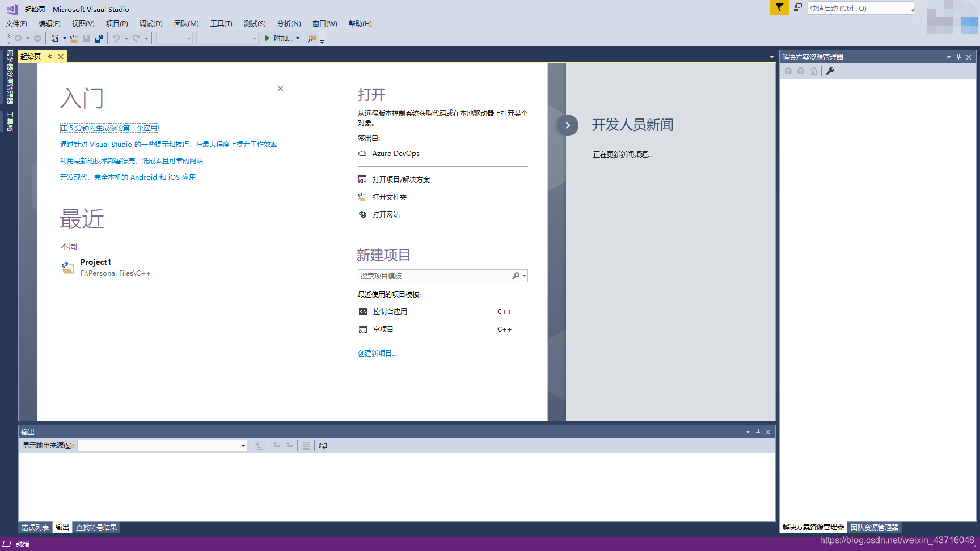Expand developer news with the round arrow button

tap(568, 125)
